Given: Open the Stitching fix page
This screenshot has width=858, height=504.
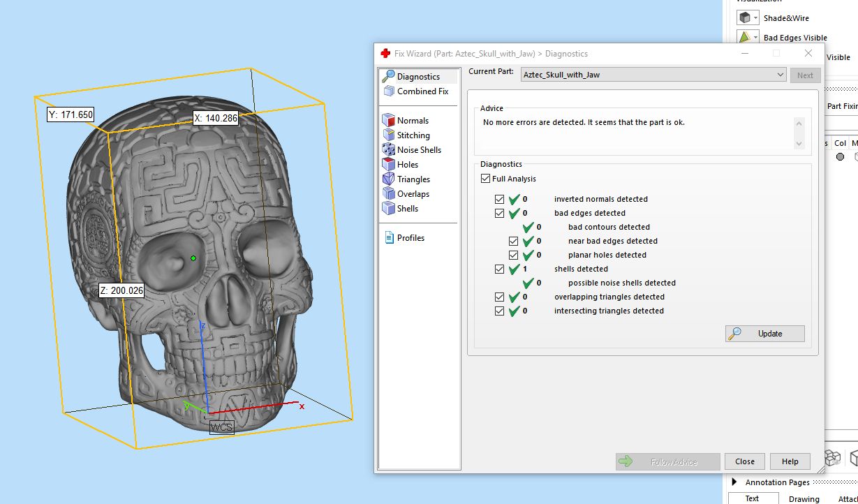Looking at the screenshot, I should point(413,135).
